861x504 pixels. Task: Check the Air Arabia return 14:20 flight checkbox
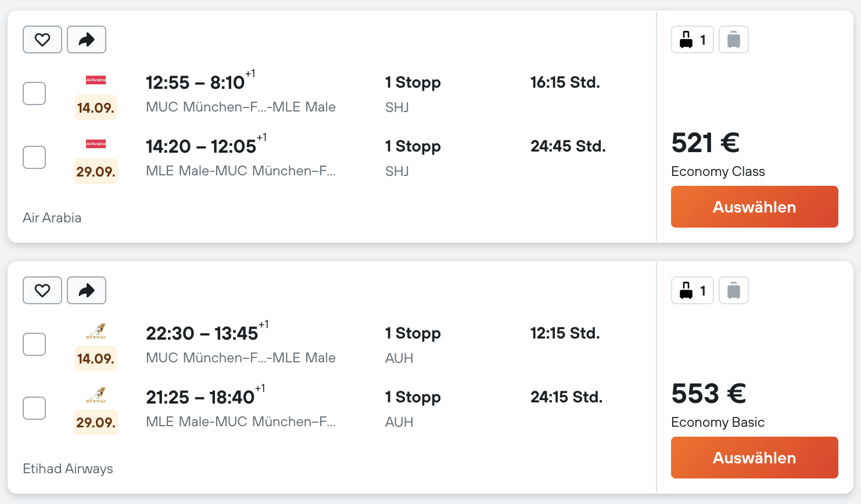click(34, 157)
